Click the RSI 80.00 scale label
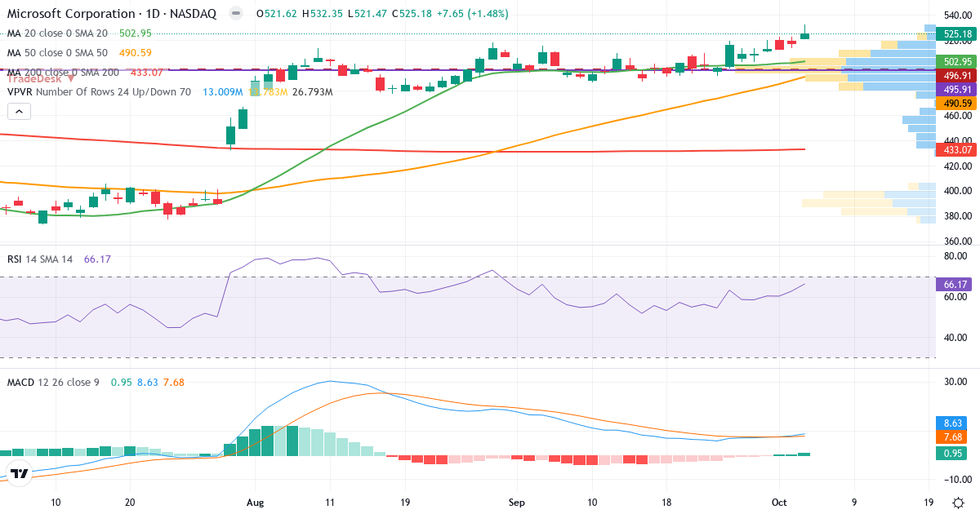980x514 pixels. pyautogui.click(x=956, y=256)
